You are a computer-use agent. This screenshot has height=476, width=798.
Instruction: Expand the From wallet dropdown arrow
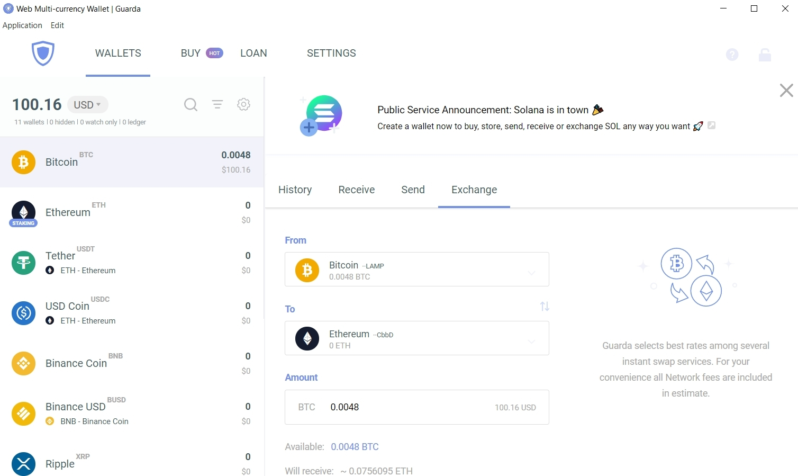click(x=531, y=273)
